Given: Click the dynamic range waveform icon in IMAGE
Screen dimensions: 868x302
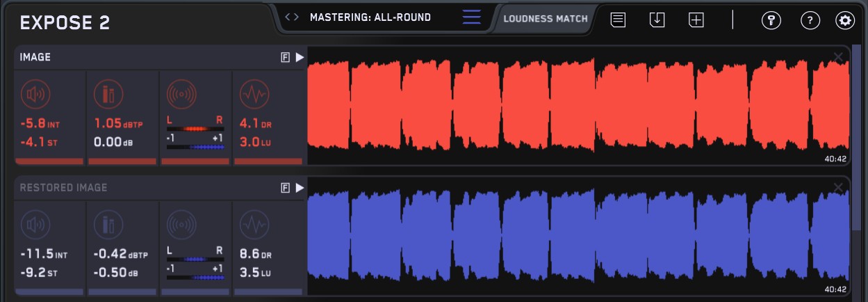Looking at the screenshot, I should 254,94.
